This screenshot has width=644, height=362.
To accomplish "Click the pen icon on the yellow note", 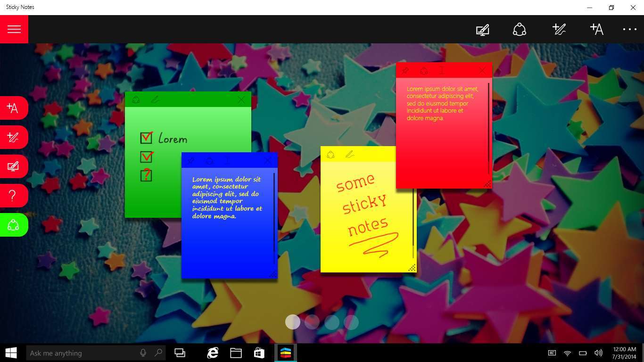I will [349, 155].
